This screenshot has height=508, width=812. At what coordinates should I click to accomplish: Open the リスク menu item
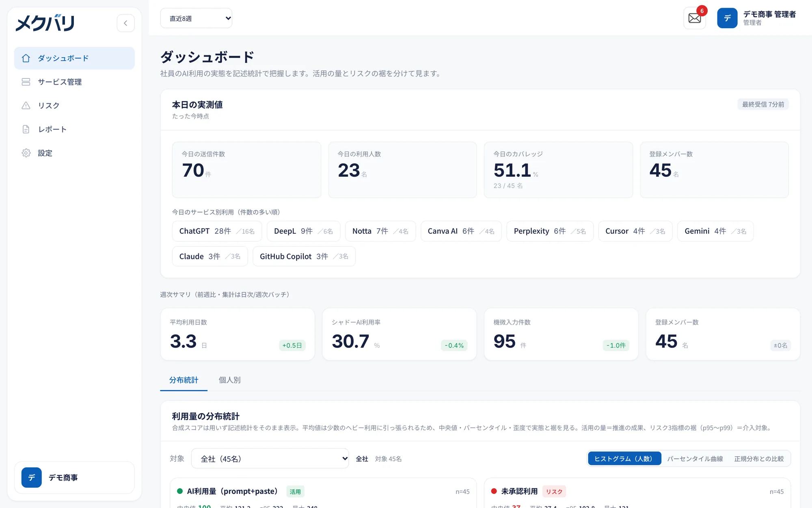click(74, 106)
